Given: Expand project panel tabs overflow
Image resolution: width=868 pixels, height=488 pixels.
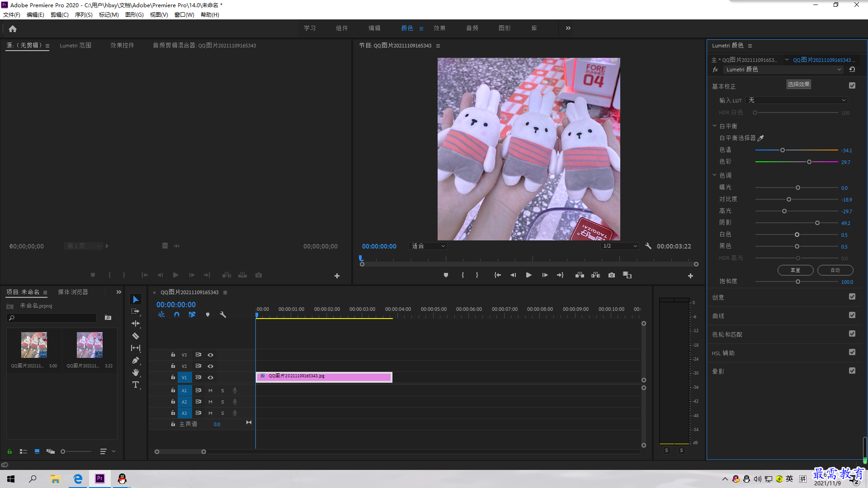Looking at the screenshot, I should pyautogui.click(x=119, y=292).
